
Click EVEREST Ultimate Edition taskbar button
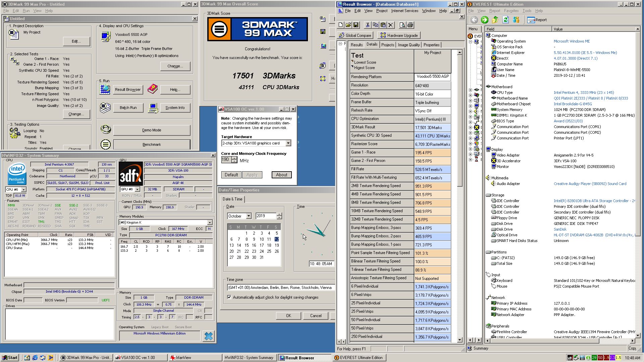click(359, 358)
